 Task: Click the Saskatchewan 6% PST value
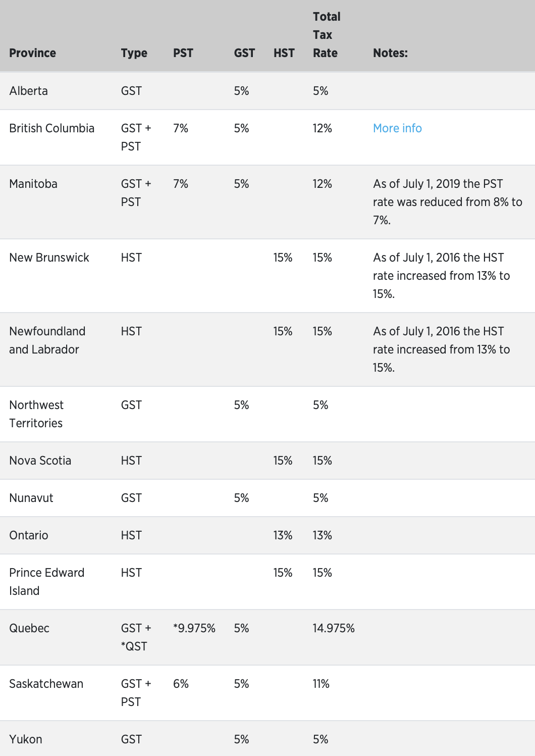[x=181, y=684]
